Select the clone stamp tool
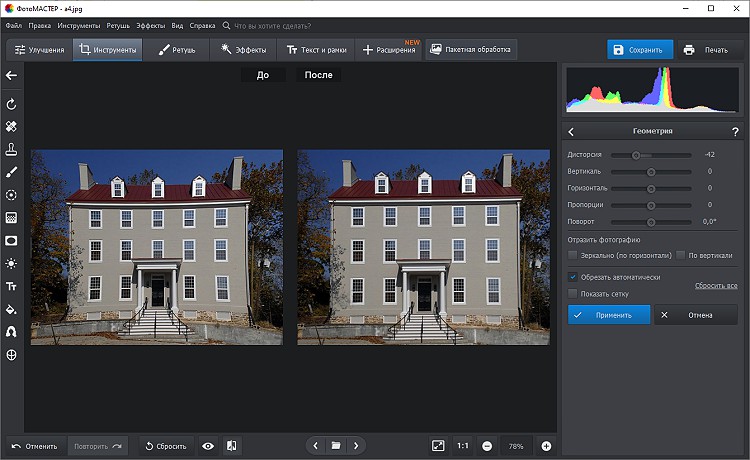750x460 pixels. tap(11, 150)
